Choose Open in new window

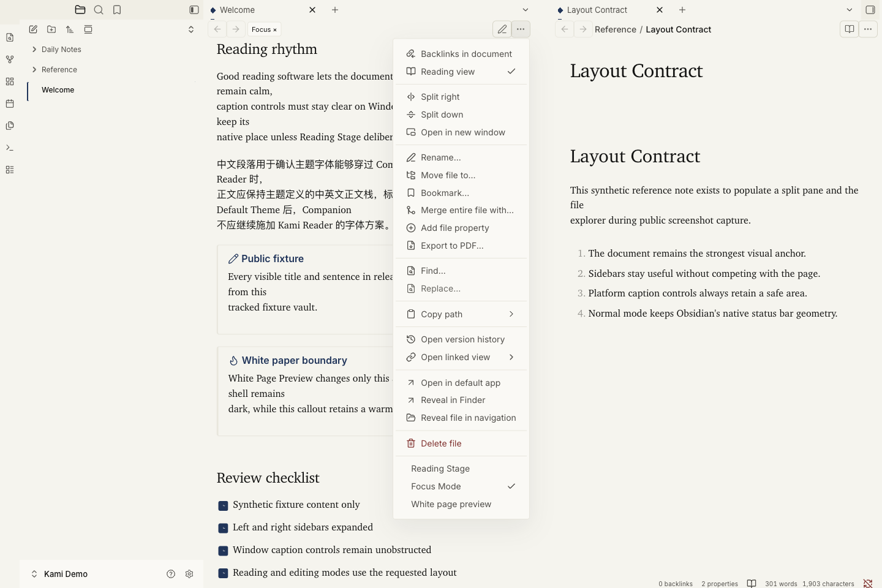(461, 132)
